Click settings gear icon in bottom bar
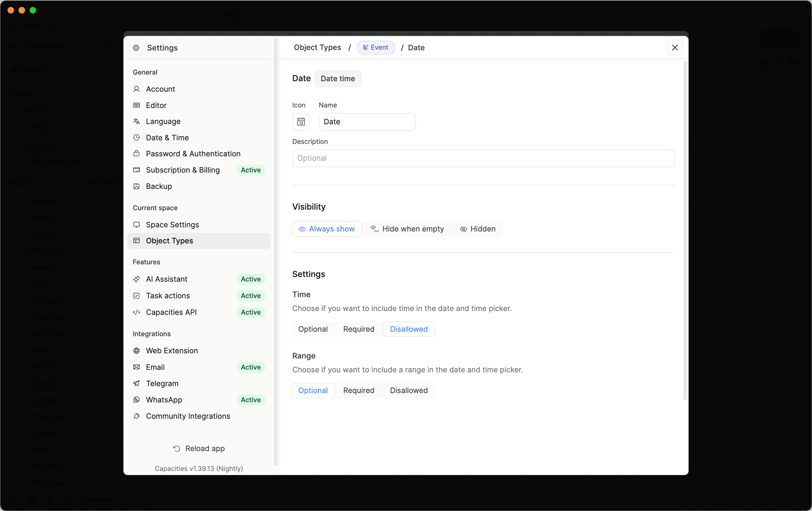Screen dimensions: 812x511 pyautogui.click(x=14, y=500)
